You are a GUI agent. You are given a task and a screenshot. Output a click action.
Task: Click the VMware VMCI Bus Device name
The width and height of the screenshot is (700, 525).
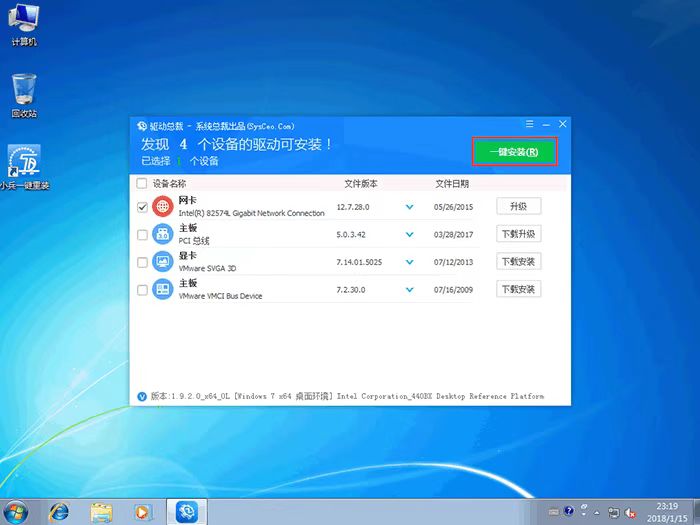[220, 296]
